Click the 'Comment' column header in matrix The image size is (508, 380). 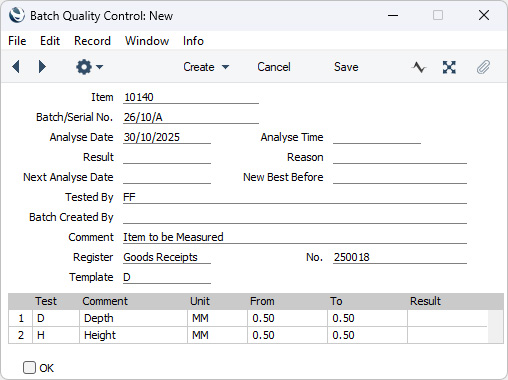click(x=105, y=301)
